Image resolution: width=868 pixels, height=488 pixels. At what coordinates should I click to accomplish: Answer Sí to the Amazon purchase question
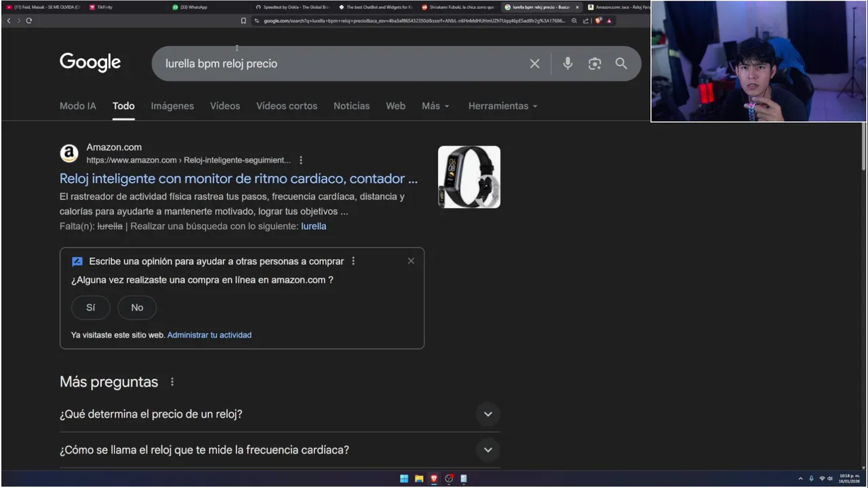[90, 308]
